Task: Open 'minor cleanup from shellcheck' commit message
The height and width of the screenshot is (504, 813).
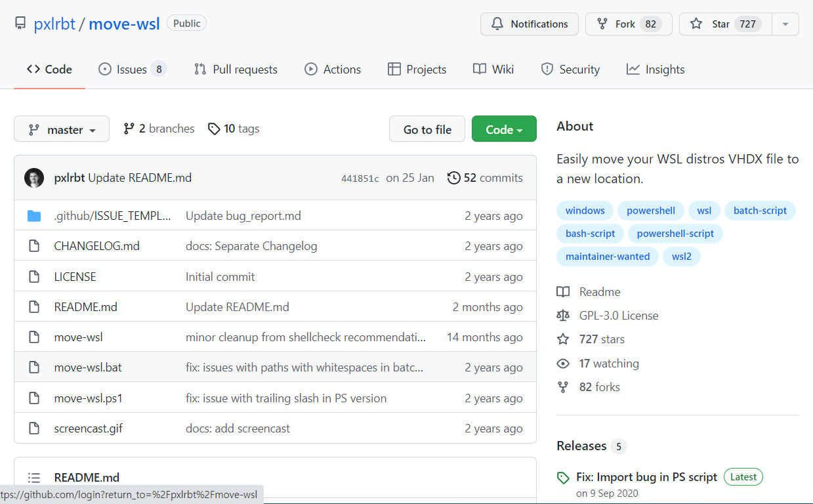Action: 306,337
